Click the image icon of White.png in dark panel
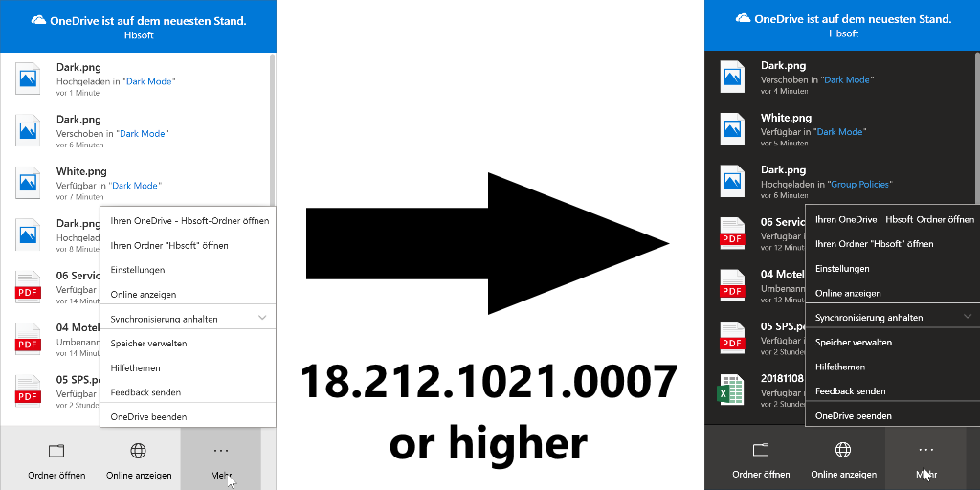This screenshot has width=980, height=490. 732,127
